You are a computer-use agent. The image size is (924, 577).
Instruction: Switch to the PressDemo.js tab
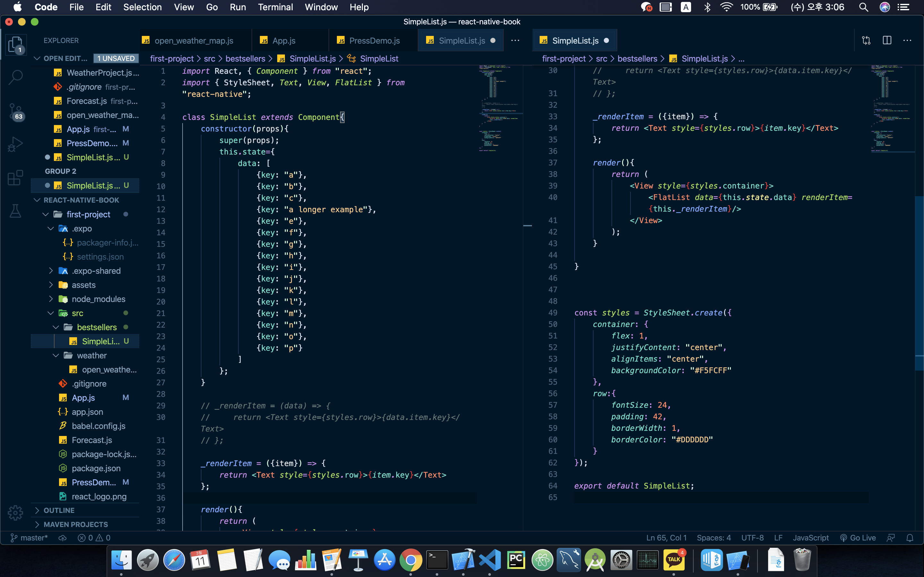(374, 40)
